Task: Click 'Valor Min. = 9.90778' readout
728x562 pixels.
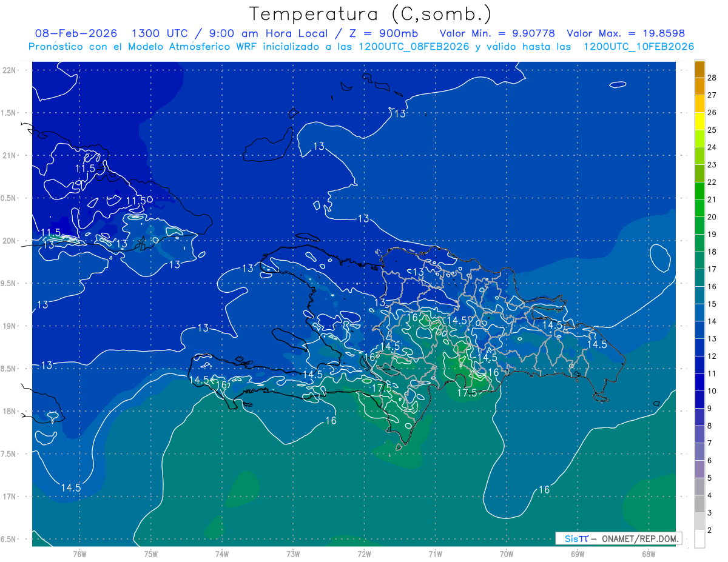Action: coord(497,33)
